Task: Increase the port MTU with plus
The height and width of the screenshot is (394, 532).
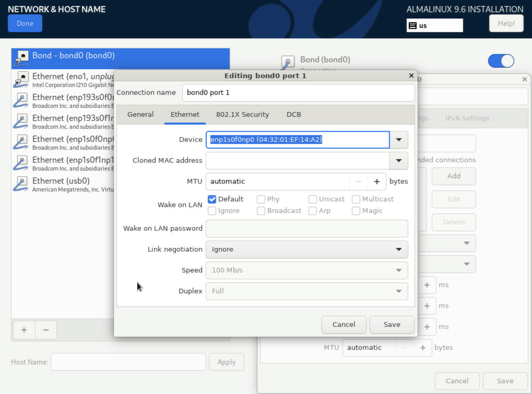Action: tap(377, 182)
